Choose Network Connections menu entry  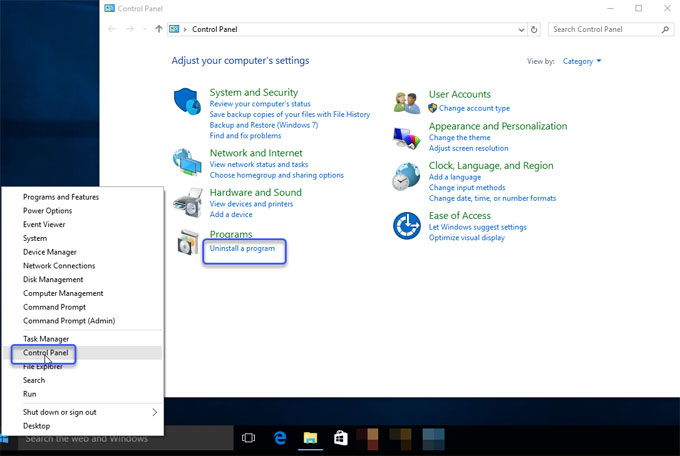59,266
